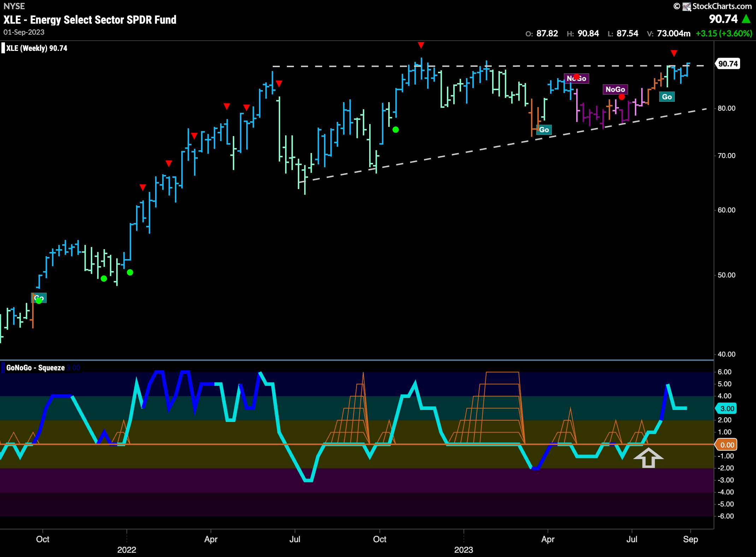Image resolution: width=756 pixels, height=557 pixels.
Task: Click the 2023 year label on time axis
Action: pos(463,550)
